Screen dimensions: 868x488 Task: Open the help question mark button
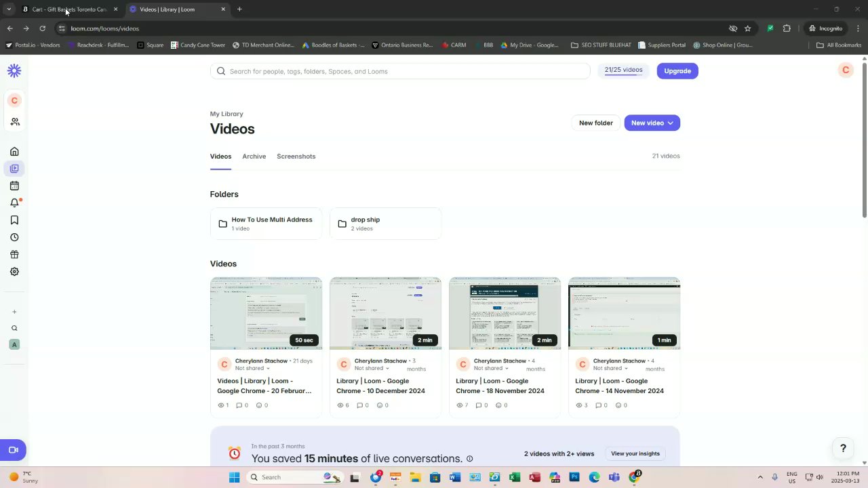coord(843,448)
